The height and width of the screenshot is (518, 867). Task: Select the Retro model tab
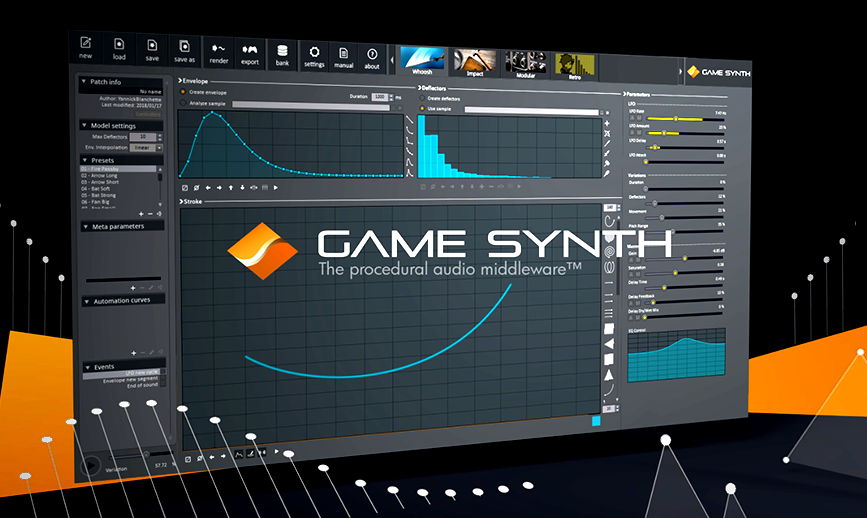[574, 66]
